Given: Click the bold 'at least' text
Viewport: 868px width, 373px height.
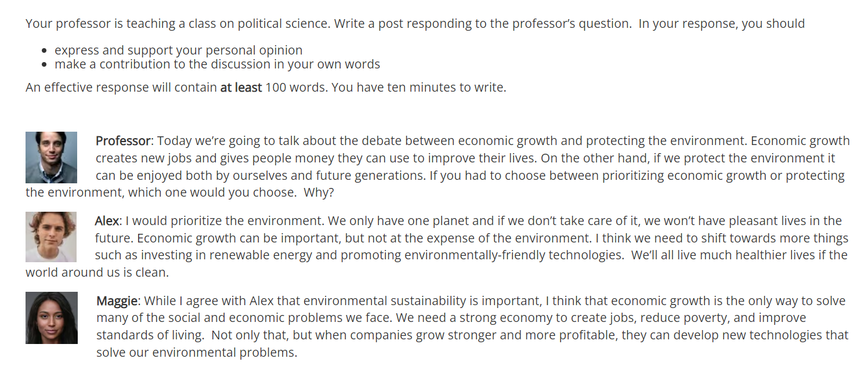Looking at the screenshot, I should (241, 88).
